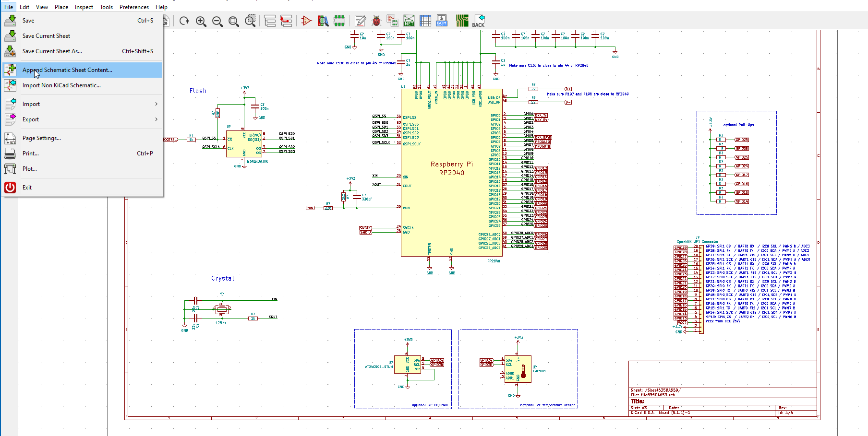The image size is (868, 436).
Task: Select the AT24CS08-STUM EEPROM symbol
Action: pos(408,365)
